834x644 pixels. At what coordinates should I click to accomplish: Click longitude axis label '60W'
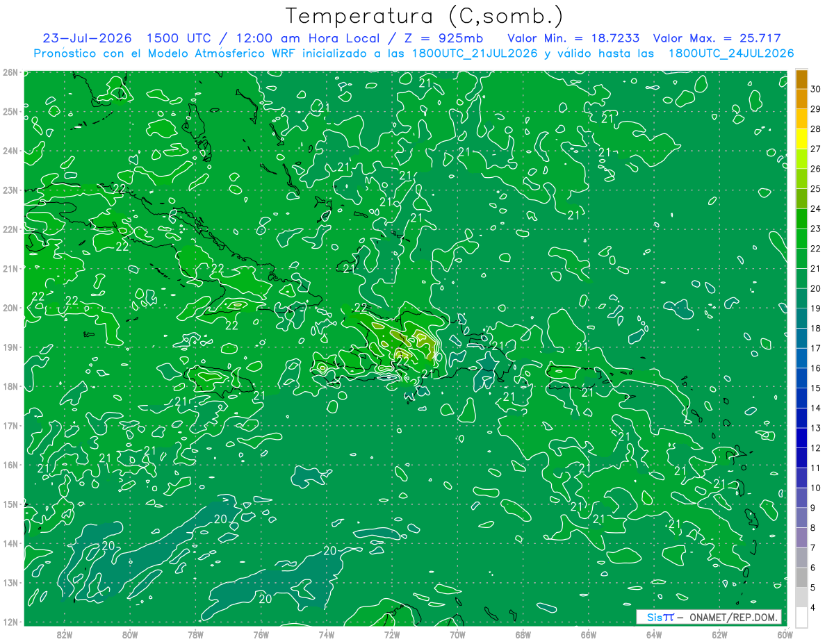pyautogui.click(x=785, y=634)
